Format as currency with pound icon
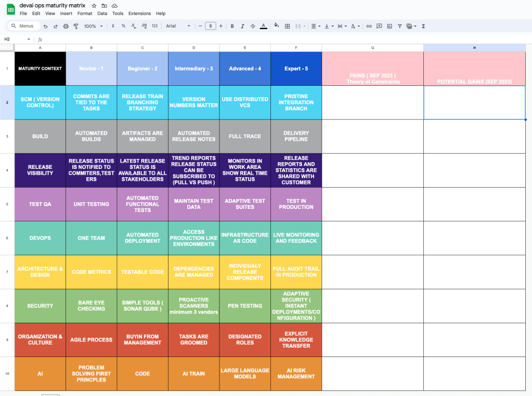 click(x=113, y=26)
